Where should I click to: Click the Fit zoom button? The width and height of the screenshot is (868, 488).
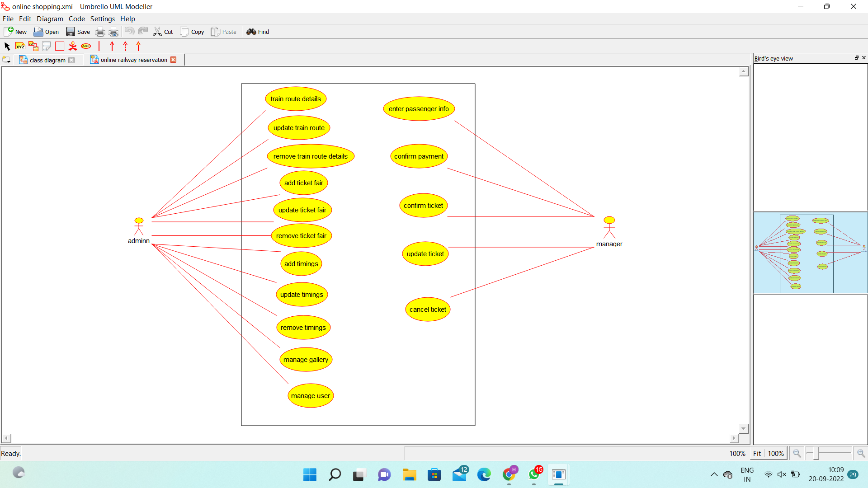[757, 453]
